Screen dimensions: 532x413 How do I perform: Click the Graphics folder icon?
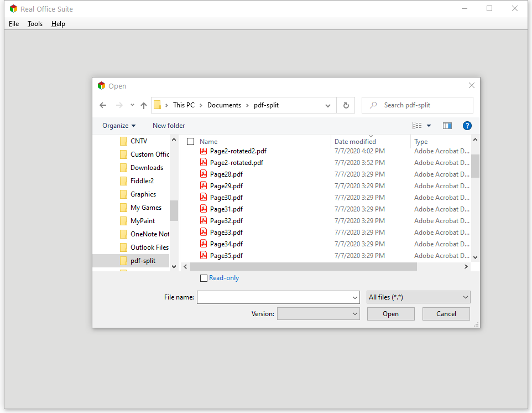tap(124, 194)
